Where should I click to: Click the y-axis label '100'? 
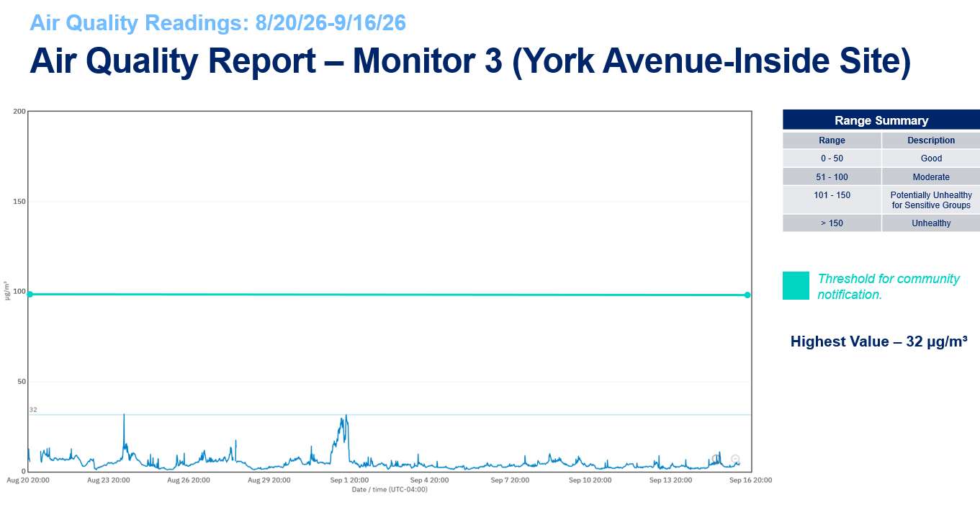click(19, 292)
